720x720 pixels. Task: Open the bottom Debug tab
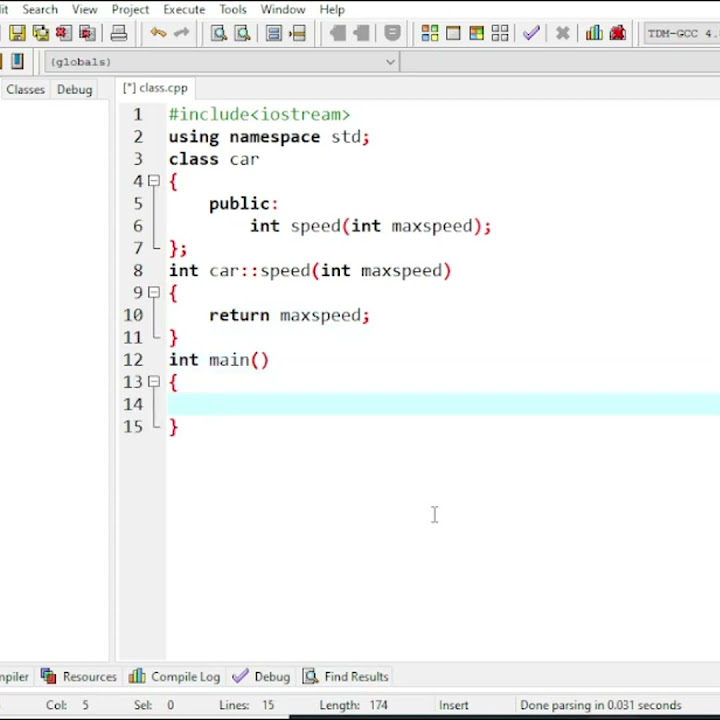(x=261, y=676)
